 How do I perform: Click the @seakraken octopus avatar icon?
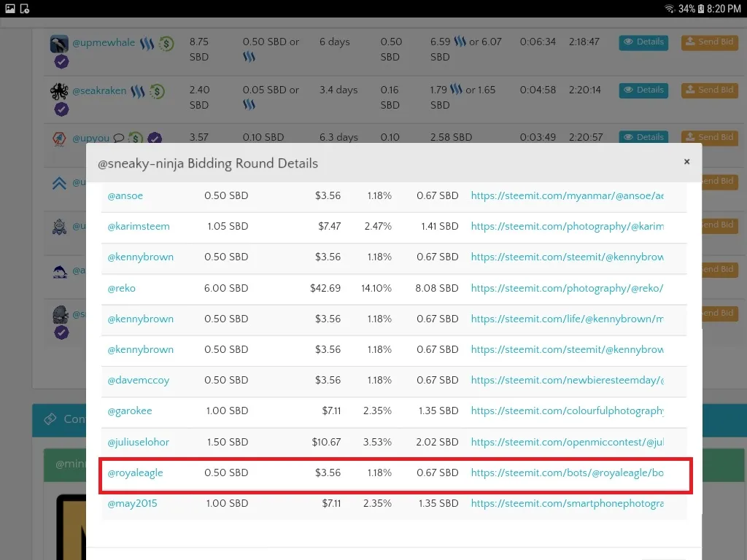click(60, 91)
